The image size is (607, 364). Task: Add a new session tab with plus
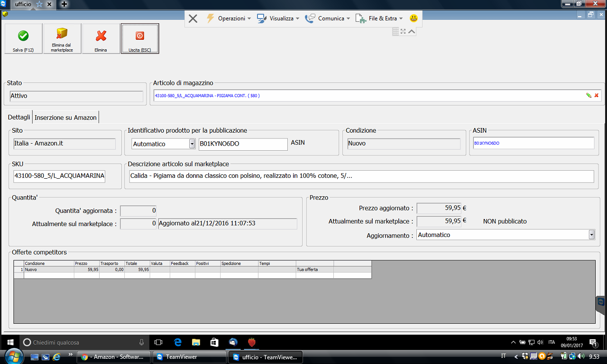point(64,4)
